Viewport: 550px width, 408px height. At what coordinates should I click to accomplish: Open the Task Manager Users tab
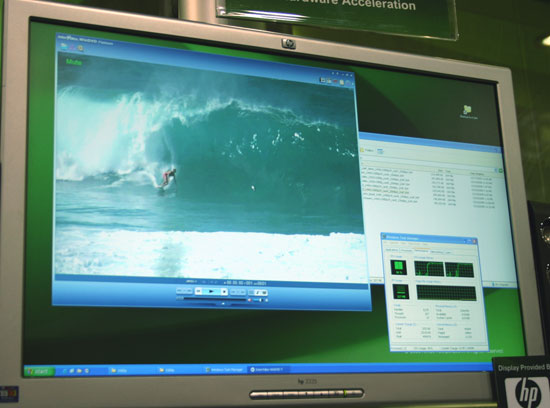(448, 253)
